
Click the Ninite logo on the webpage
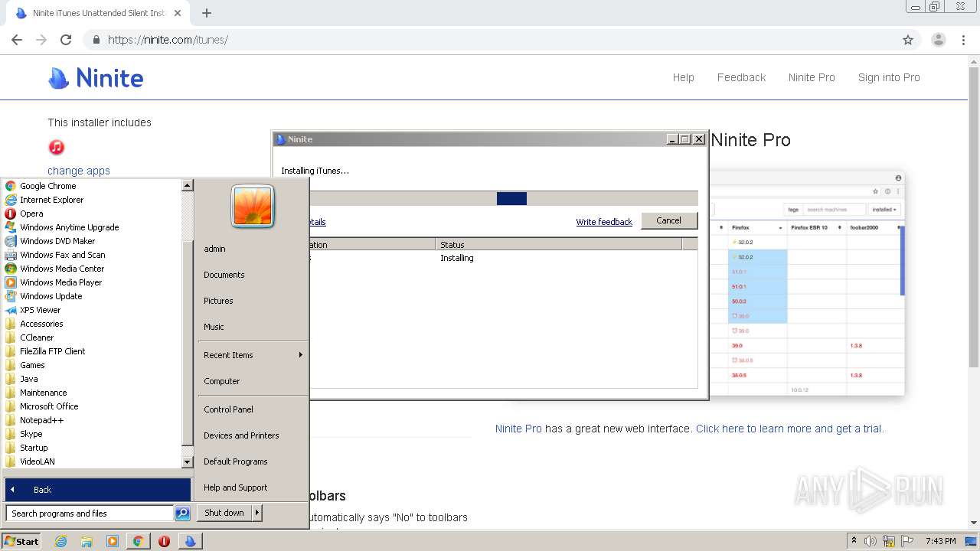click(x=96, y=78)
